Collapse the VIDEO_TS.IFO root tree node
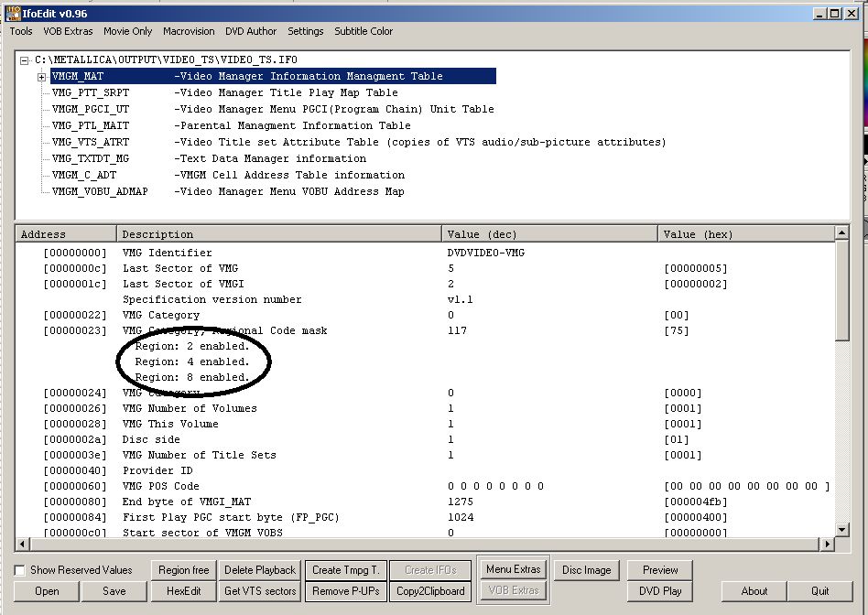Screen dimensions: 868x615 point(25,60)
